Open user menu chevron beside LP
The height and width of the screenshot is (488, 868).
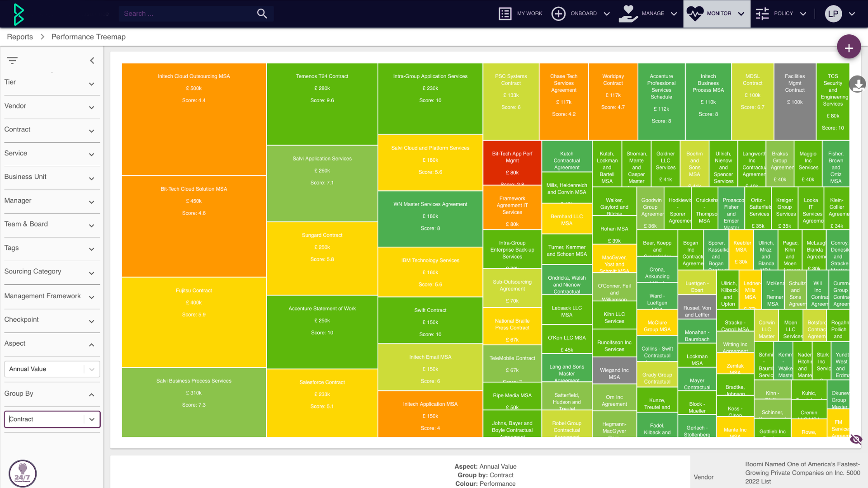(852, 14)
